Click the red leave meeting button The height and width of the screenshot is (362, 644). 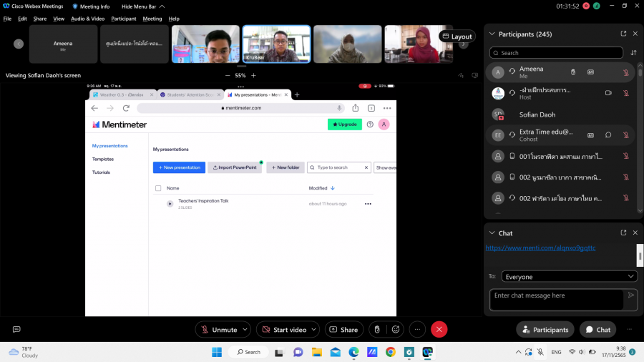[x=439, y=329]
